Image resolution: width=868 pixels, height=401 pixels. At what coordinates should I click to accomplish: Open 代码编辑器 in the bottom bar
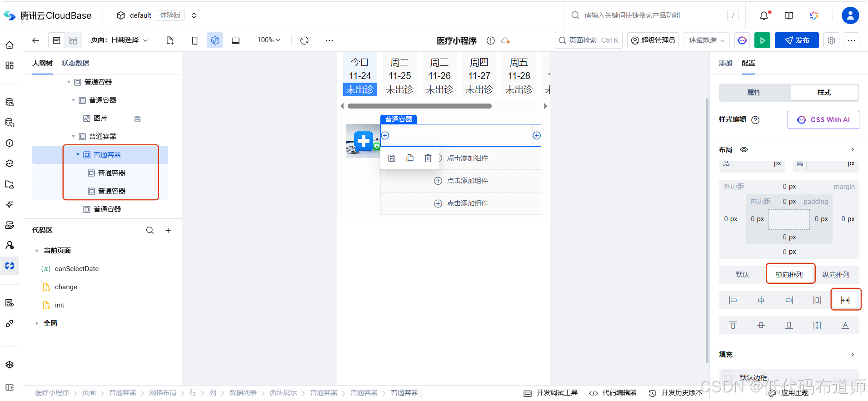pos(613,393)
